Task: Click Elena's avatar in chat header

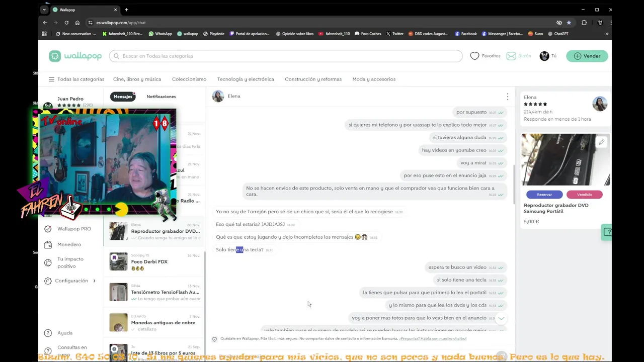Action: tap(218, 96)
